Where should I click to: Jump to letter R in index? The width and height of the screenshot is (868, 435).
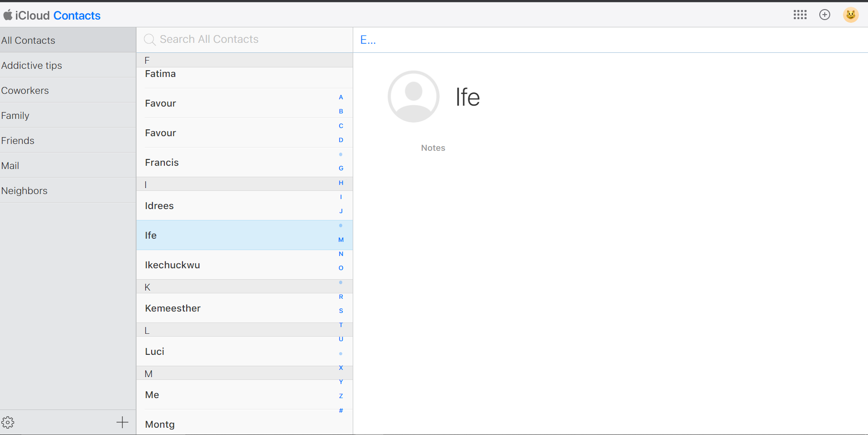coord(341,297)
